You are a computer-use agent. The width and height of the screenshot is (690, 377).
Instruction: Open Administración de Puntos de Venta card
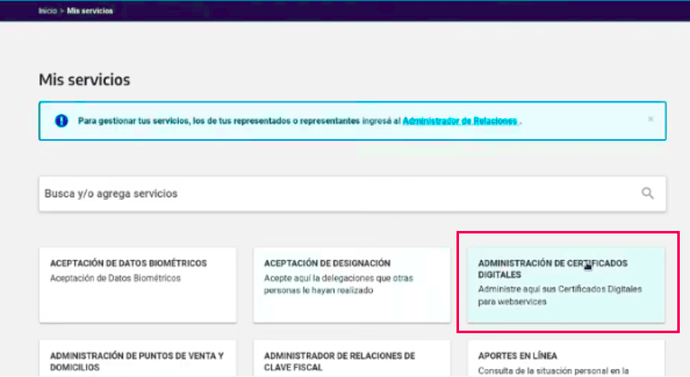[138, 358]
